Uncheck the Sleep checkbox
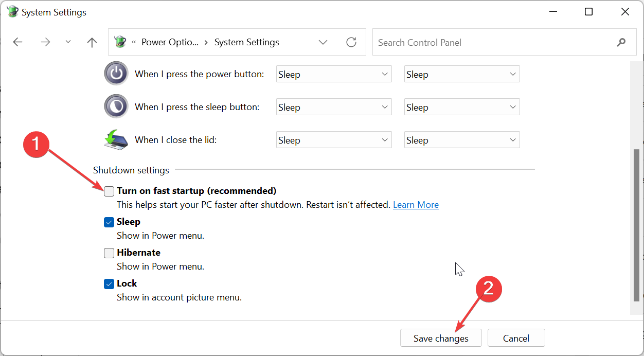The width and height of the screenshot is (644, 356). pos(109,222)
